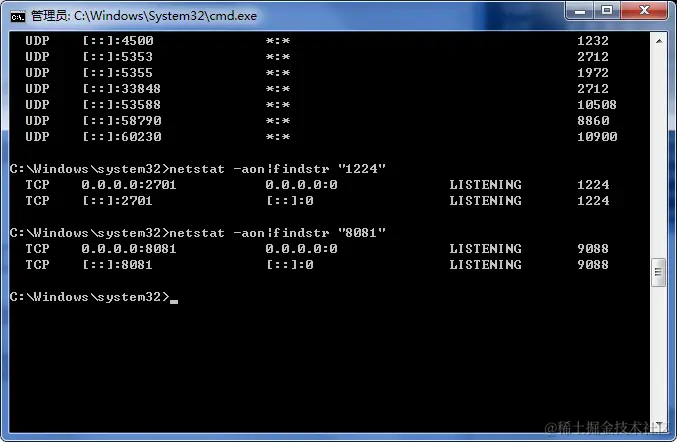The image size is (677, 442).
Task: Click the UDP port [::]:4500 entry
Action: coord(118,41)
